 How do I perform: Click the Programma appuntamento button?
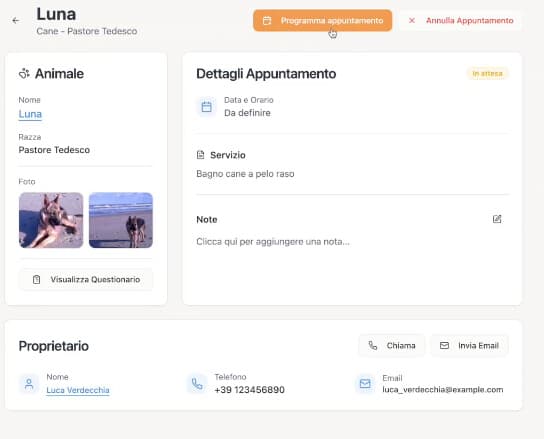(322, 20)
